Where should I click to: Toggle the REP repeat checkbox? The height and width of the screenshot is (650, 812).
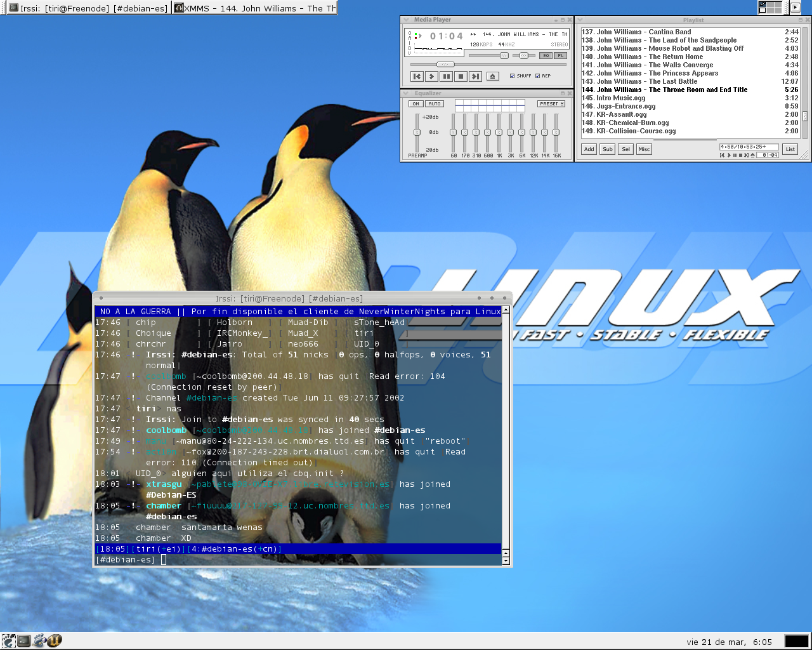point(543,76)
